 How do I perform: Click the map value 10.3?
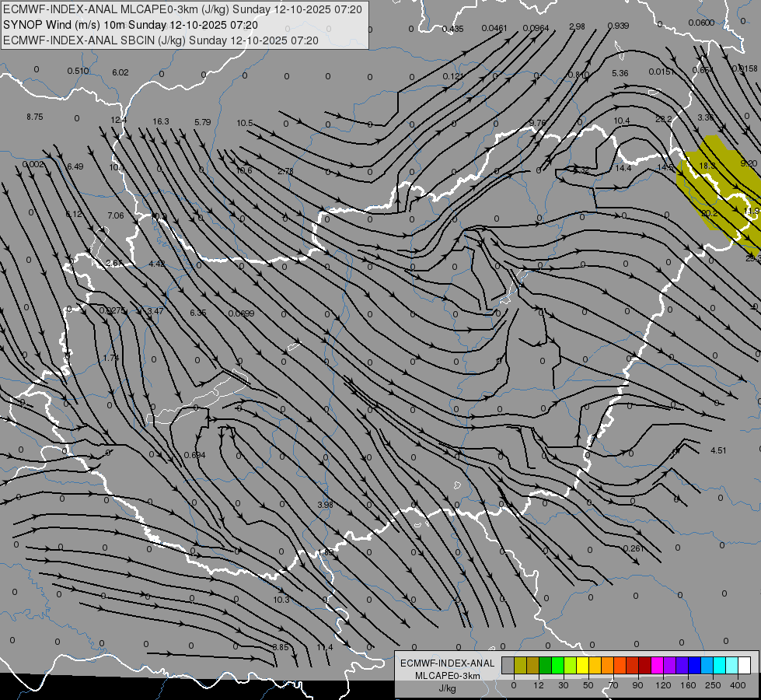(x=281, y=600)
